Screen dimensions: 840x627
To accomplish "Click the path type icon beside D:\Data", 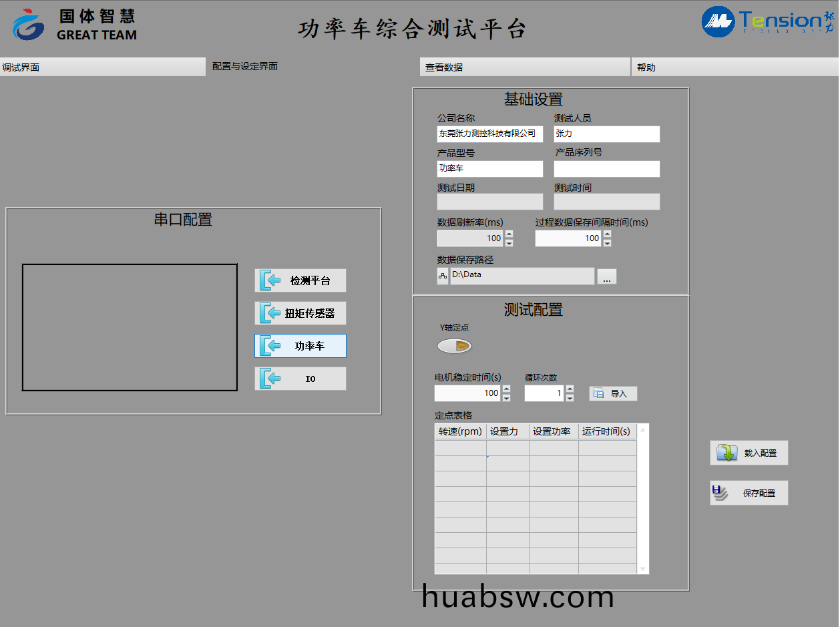I will (443, 276).
